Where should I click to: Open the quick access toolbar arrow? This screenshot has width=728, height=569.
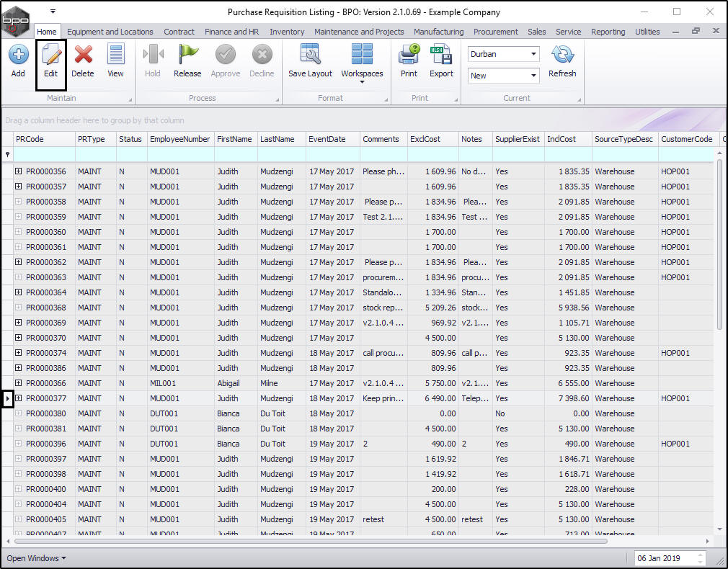pos(53,11)
